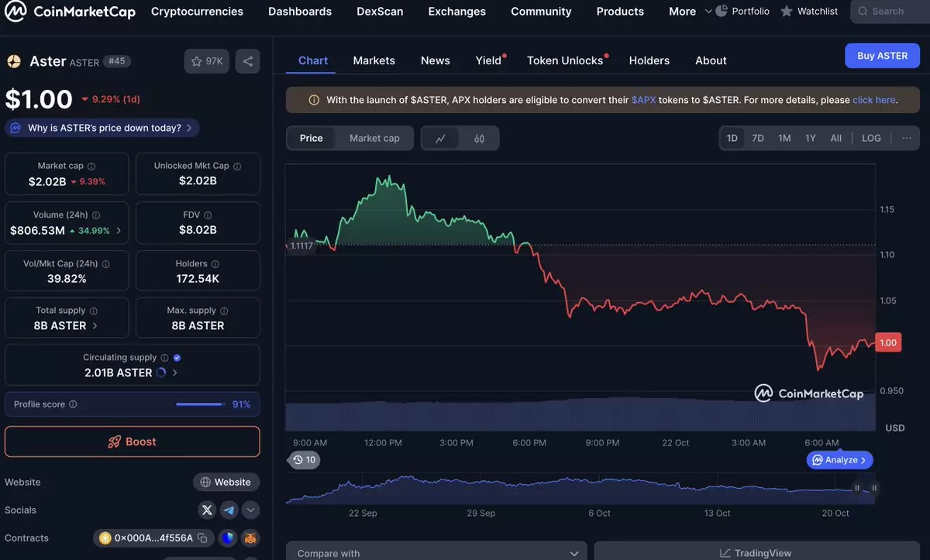This screenshot has height=560, width=930.
Task: Click the blue shield icon beside contract
Action: click(x=227, y=538)
